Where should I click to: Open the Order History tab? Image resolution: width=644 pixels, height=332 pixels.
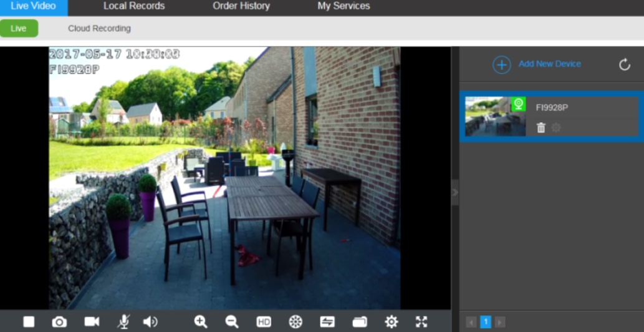click(x=241, y=6)
